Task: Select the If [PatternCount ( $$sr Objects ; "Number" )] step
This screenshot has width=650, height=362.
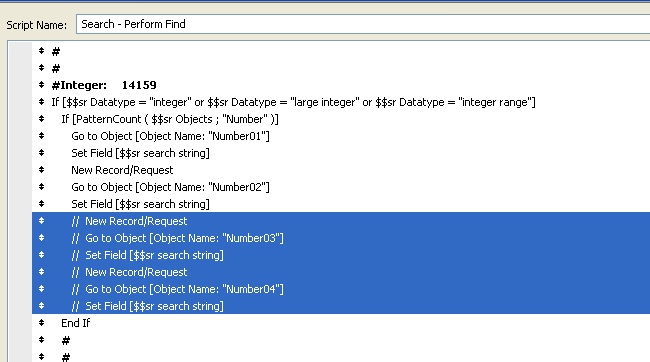Action: tap(170, 119)
